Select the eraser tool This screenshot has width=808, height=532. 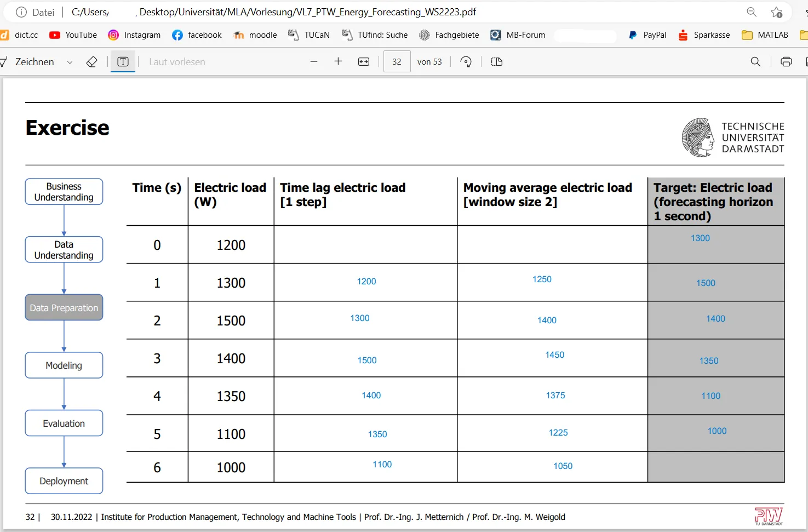[92, 62]
